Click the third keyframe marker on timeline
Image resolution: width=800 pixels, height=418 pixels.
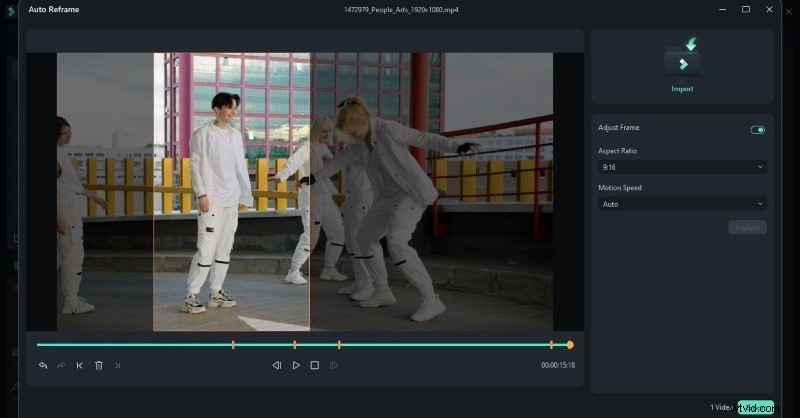point(339,345)
